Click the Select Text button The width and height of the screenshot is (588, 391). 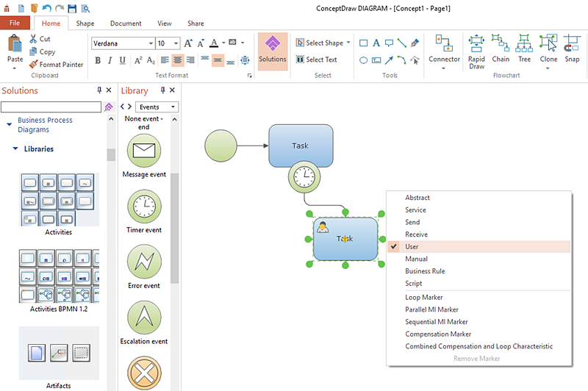316,60
